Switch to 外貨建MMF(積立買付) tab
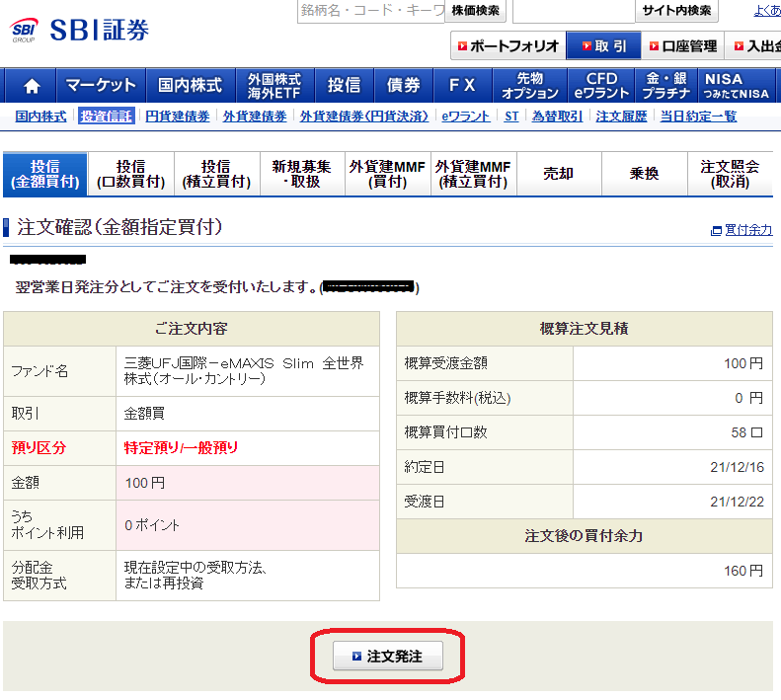 [x=473, y=174]
